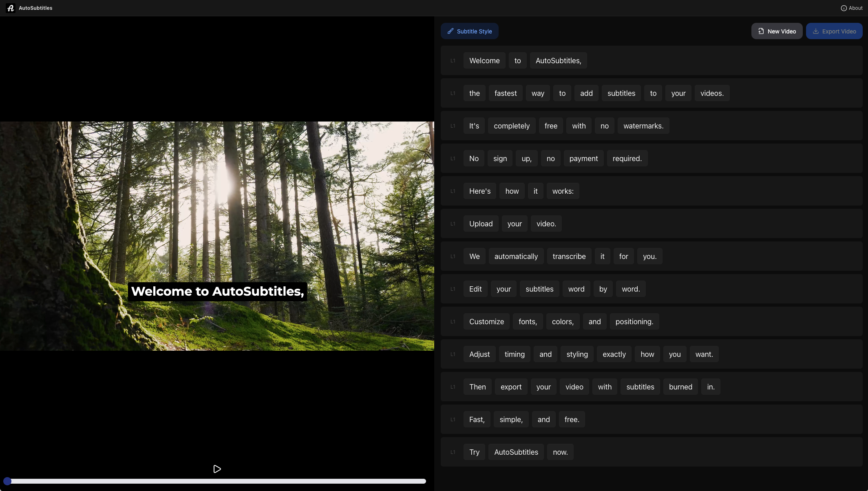The width and height of the screenshot is (868, 491).
Task: Click the AutoSubtitles logo icon
Action: [x=11, y=8]
